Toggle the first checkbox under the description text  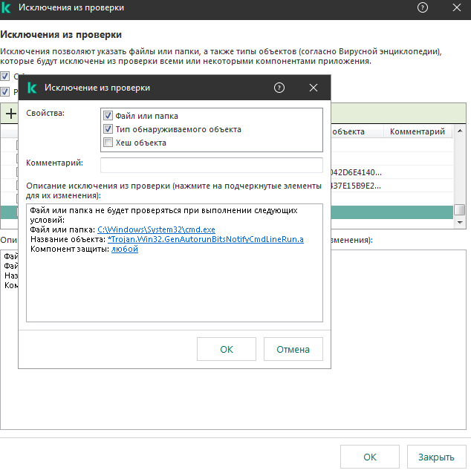[x=5, y=76]
